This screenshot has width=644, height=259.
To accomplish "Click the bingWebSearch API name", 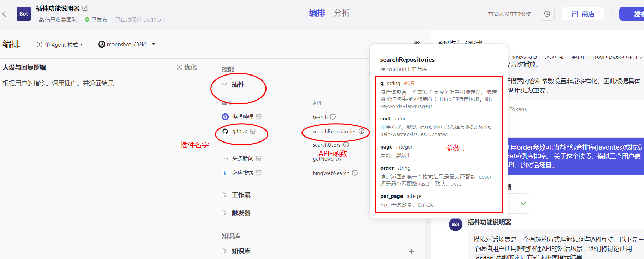I will 331,173.
